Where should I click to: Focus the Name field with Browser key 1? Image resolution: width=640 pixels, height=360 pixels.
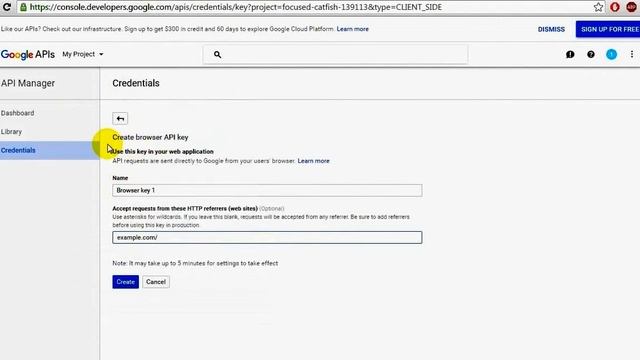coord(267,190)
